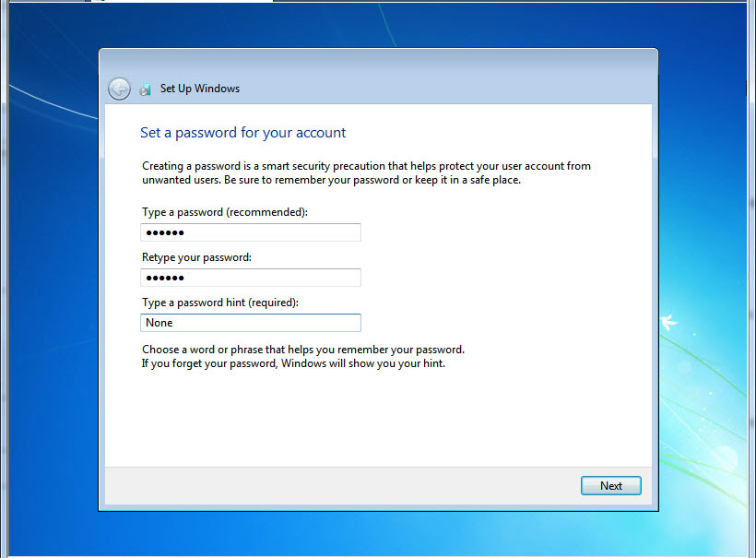Image resolution: width=756 pixels, height=558 pixels.
Task: Click inside the Type a password field
Action: (250, 232)
